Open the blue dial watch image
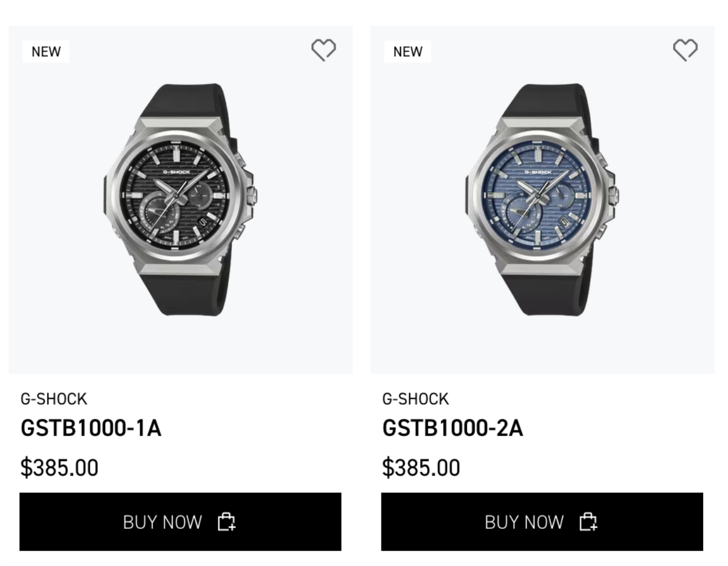 coord(542,199)
